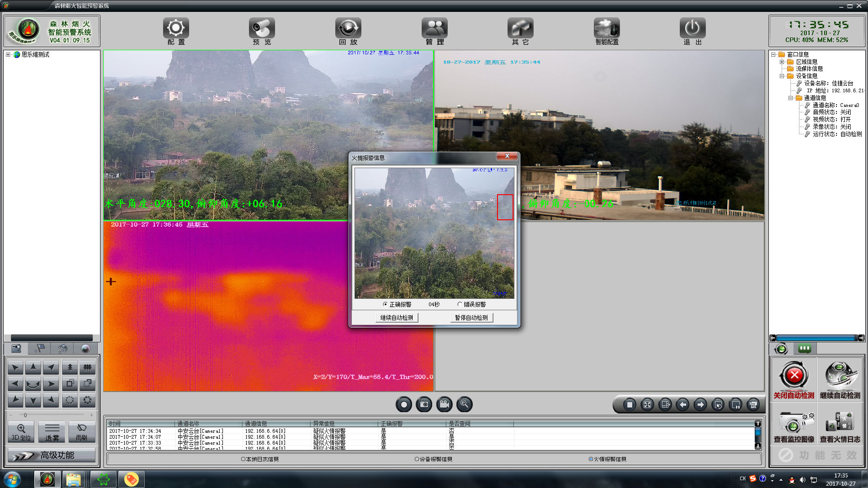Click the snapshot camera icon below video
Viewport: 868px width, 488px height.
(x=424, y=404)
